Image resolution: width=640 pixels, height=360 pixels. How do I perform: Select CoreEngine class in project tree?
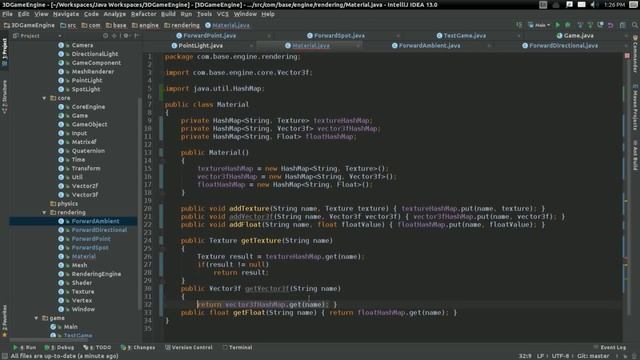click(x=88, y=107)
